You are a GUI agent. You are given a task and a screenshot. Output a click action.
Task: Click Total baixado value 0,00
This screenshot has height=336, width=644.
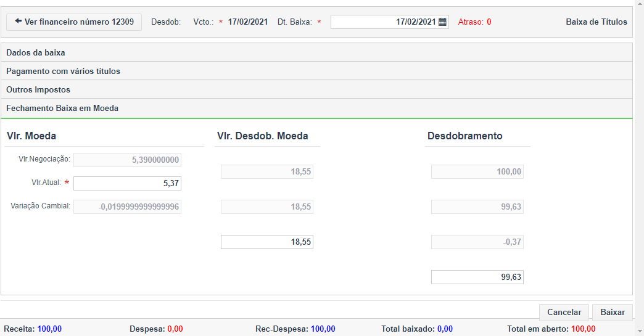[x=445, y=329]
